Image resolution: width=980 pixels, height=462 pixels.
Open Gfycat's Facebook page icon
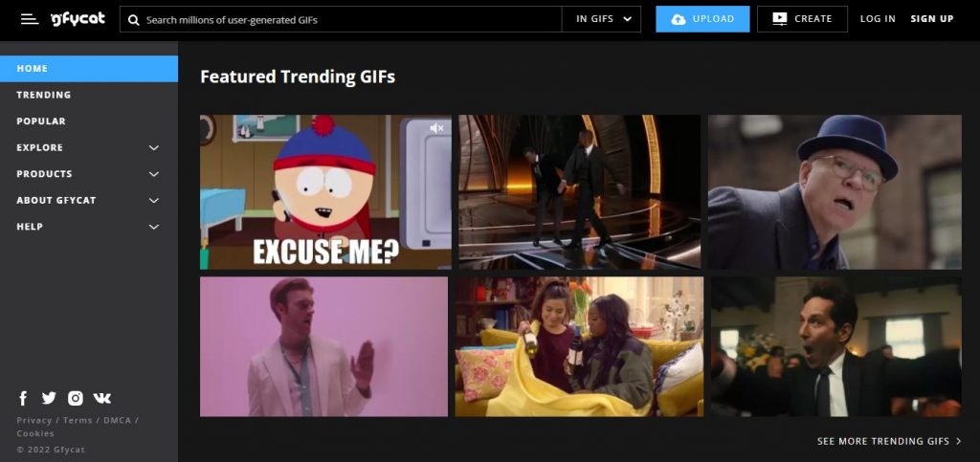click(23, 398)
